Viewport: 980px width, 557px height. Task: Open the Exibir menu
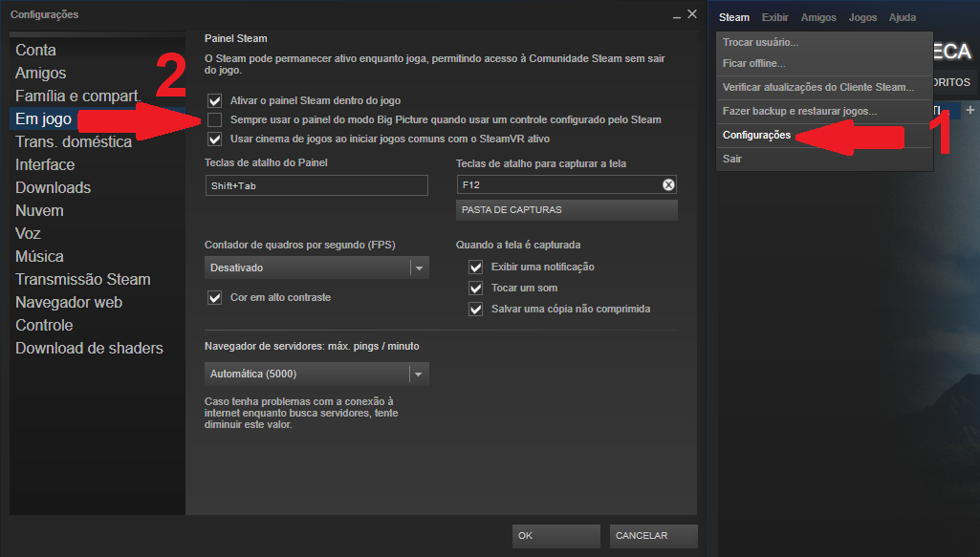click(775, 17)
